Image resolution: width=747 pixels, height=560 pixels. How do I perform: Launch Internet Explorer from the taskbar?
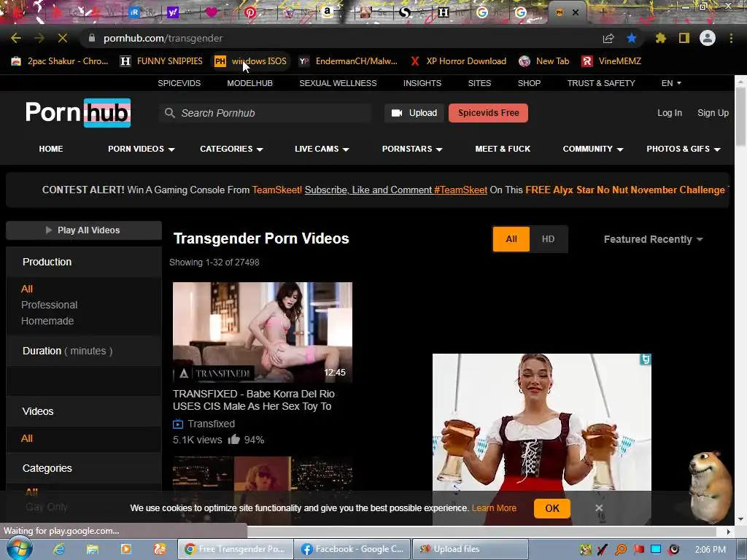pyautogui.click(x=59, y=549)
